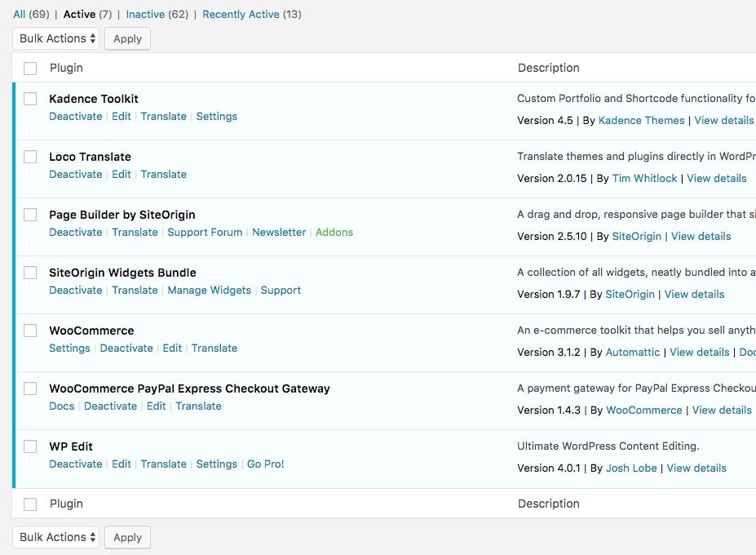Edit the Loco Translate plugin
Screen dimensions: 756x555
point(122,174)
